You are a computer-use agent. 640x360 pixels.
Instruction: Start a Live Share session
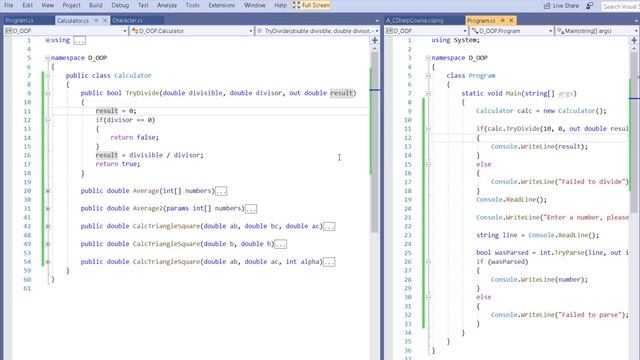click(x=561, y=6)
